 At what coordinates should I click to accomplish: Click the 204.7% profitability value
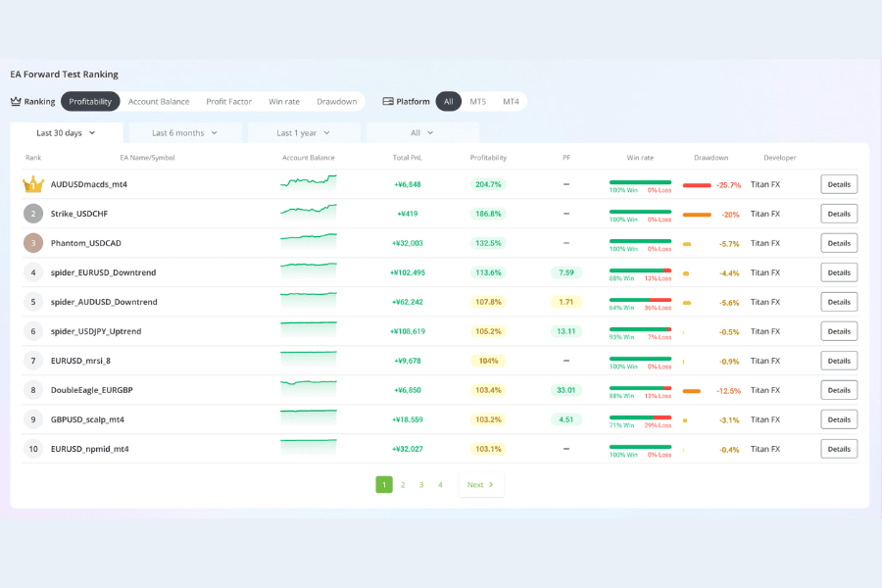coord(488,184)
